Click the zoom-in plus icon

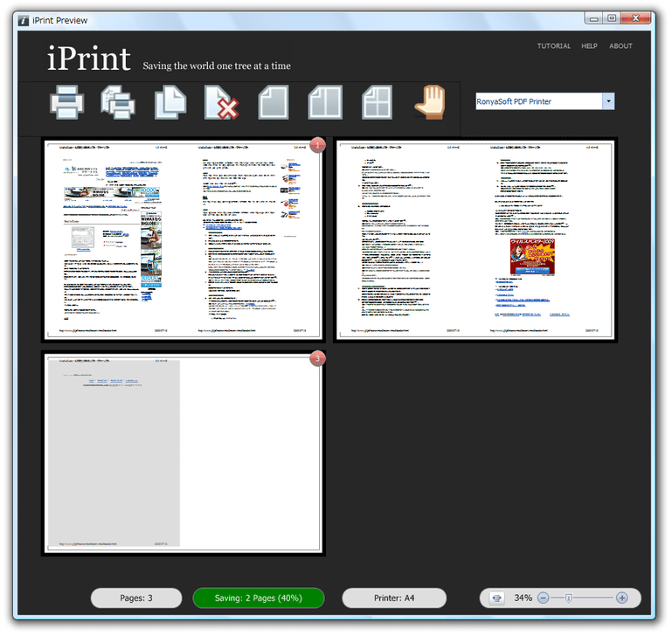(x=622, y=598)
